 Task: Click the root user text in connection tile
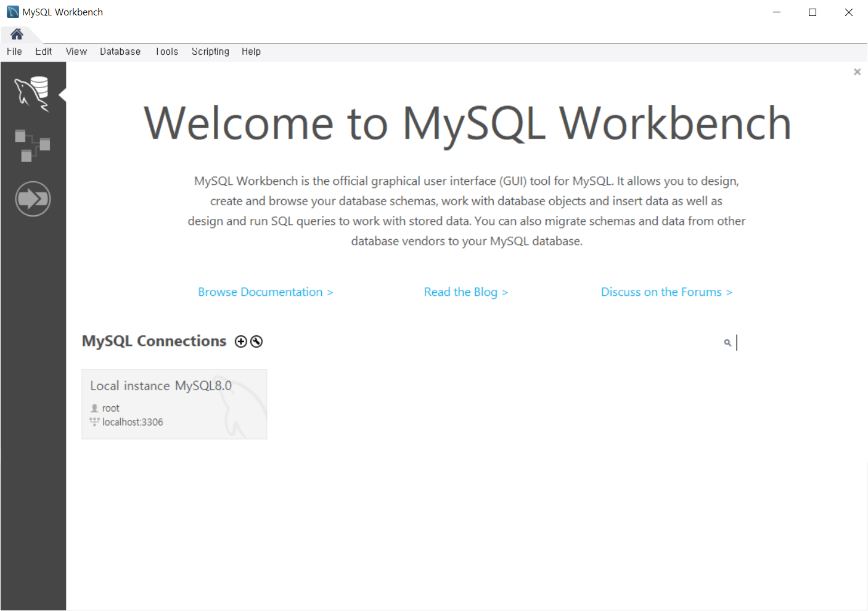pos(111,408)
